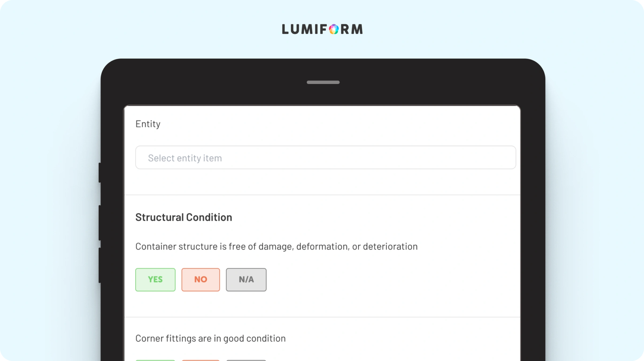The width and height of the screenshot is (644, 361).
Task: Click the Lumiform logo wordmark
Action: 322,29
